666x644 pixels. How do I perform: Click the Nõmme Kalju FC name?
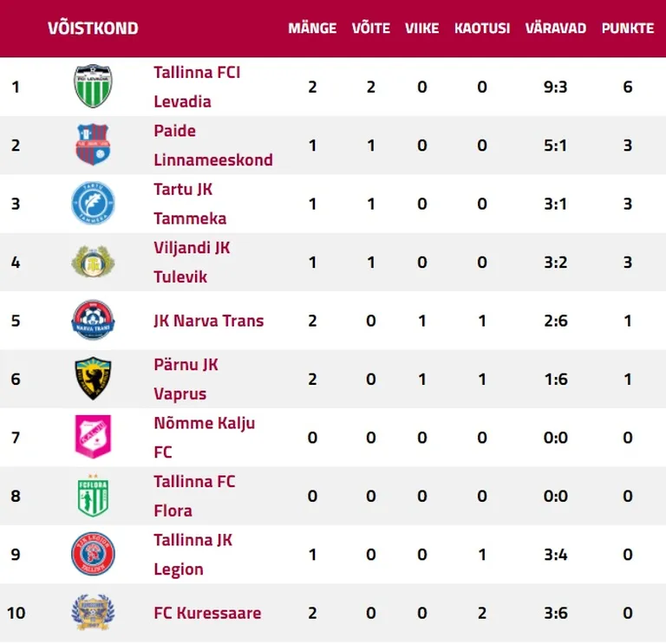[x=205, y=437]
